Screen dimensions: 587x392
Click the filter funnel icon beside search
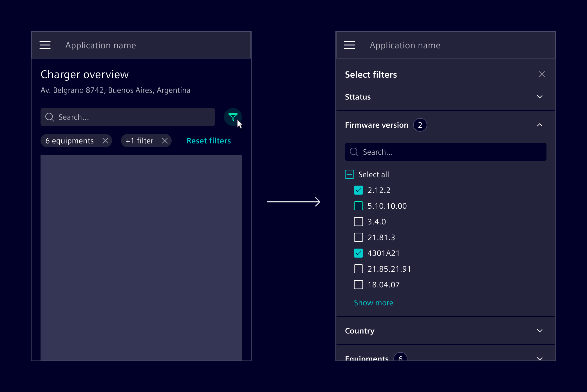coord(233,117)
